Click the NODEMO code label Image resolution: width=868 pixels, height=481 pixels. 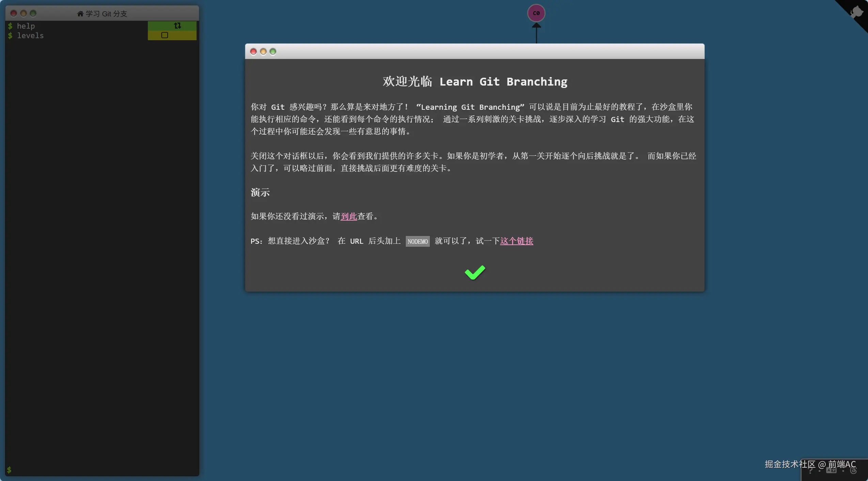click(417, 241)
